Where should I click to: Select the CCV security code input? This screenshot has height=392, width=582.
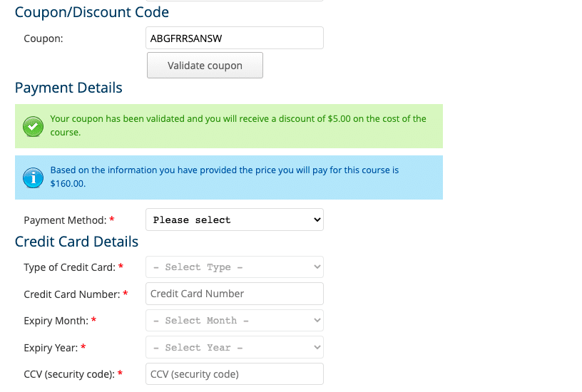click(x=235, y=374)
